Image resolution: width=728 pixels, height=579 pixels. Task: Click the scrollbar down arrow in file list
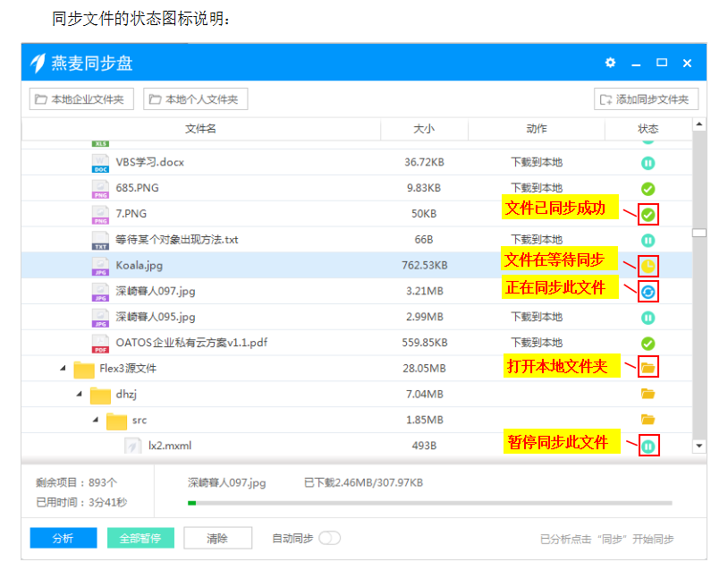pyautogui.click(x=698, y=446)
